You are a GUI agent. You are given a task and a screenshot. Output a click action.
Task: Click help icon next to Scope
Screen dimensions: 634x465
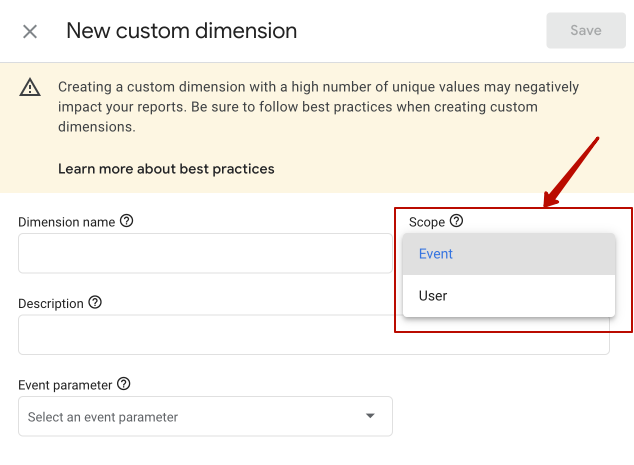456,221
